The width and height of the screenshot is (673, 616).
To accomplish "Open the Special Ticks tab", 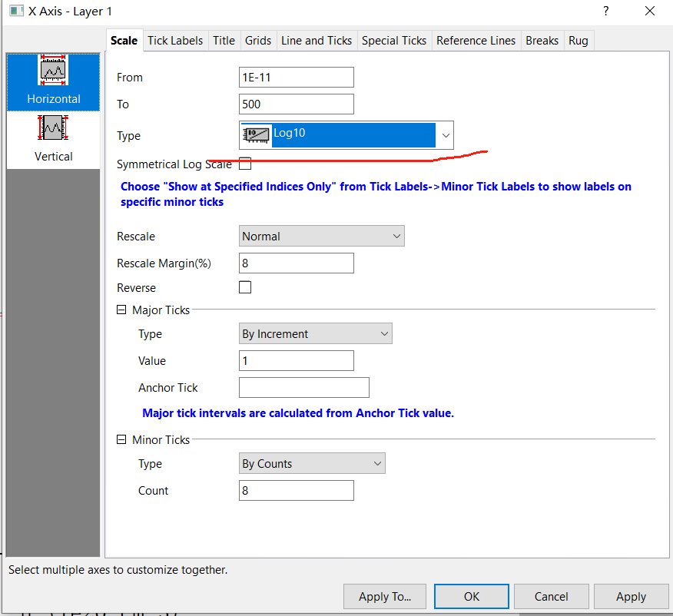I will [x=394, y=40].
